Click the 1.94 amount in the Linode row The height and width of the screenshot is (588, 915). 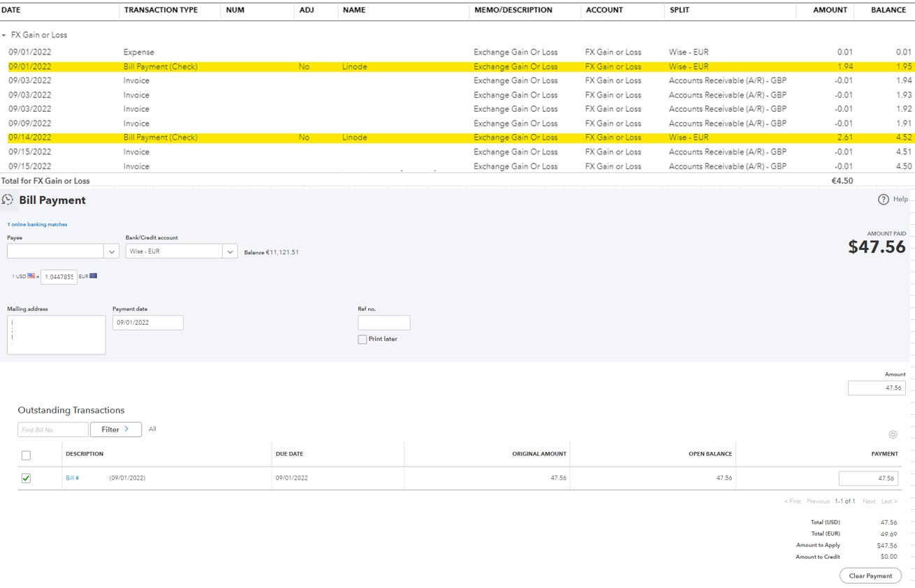844,67
